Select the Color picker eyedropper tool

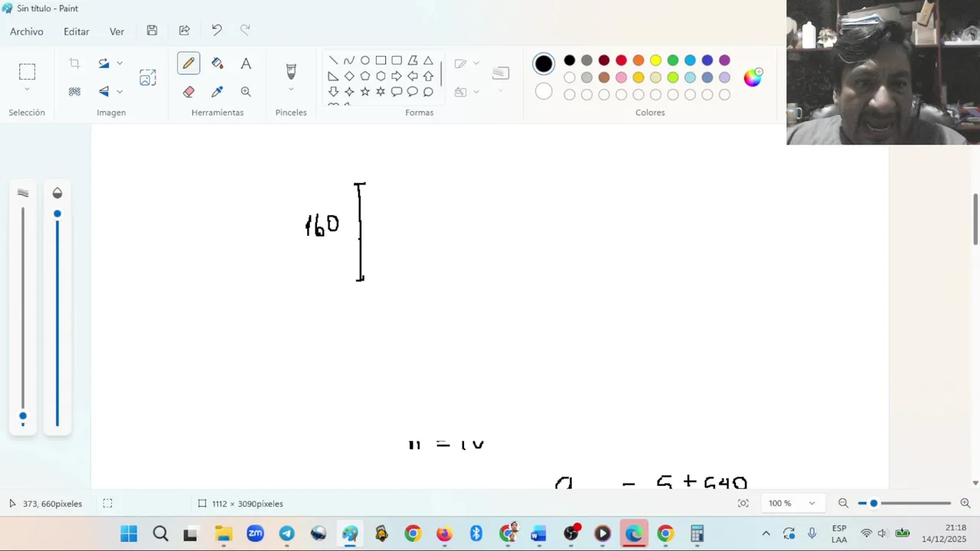pos(217,91)
